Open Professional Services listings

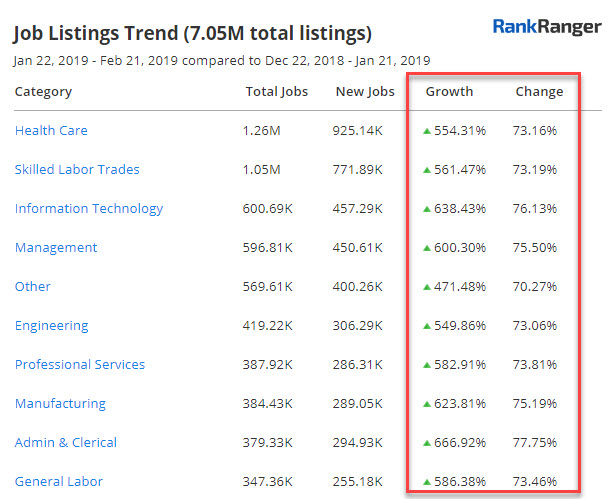point(80,365)
